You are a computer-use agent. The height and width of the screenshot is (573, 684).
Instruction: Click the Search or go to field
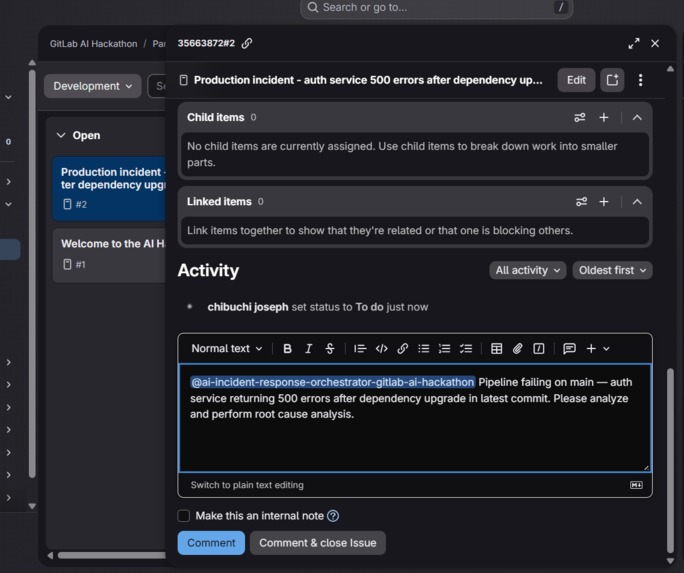click(436, 7)
